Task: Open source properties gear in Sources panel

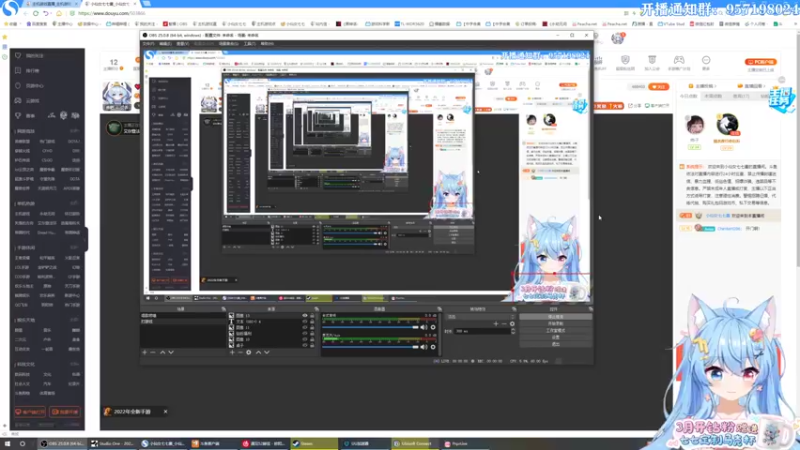Action: [248, 352]
